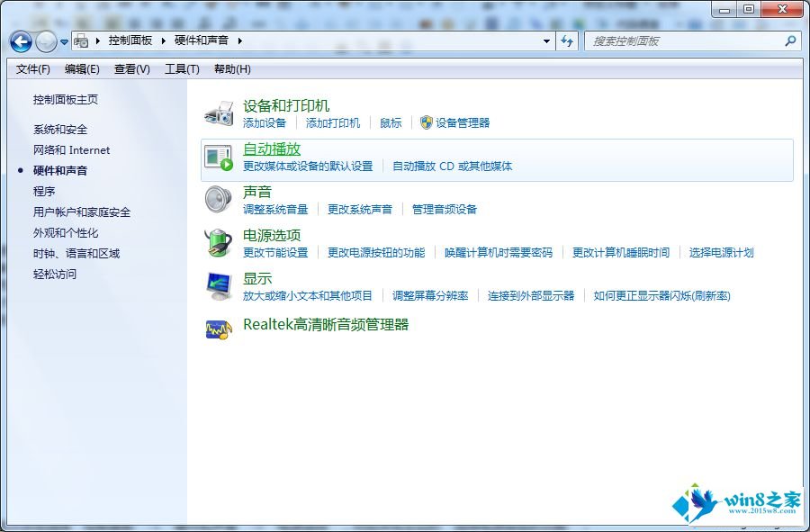Image resolution: width=810 pixels, height=532 pixels.
Task: Click 自动播放 CD 或其他媒体 link
Action: (x=453, y=167)
